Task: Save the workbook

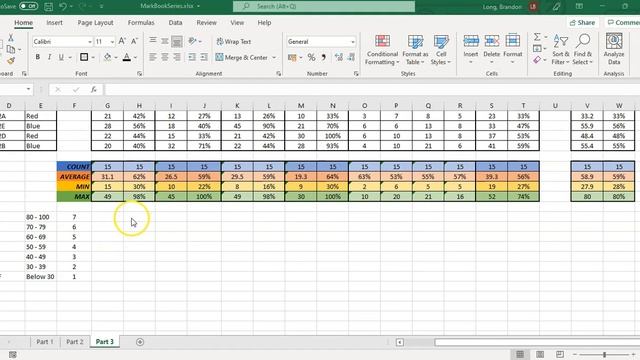Action: pyautogui.click(x=48, y=6)
